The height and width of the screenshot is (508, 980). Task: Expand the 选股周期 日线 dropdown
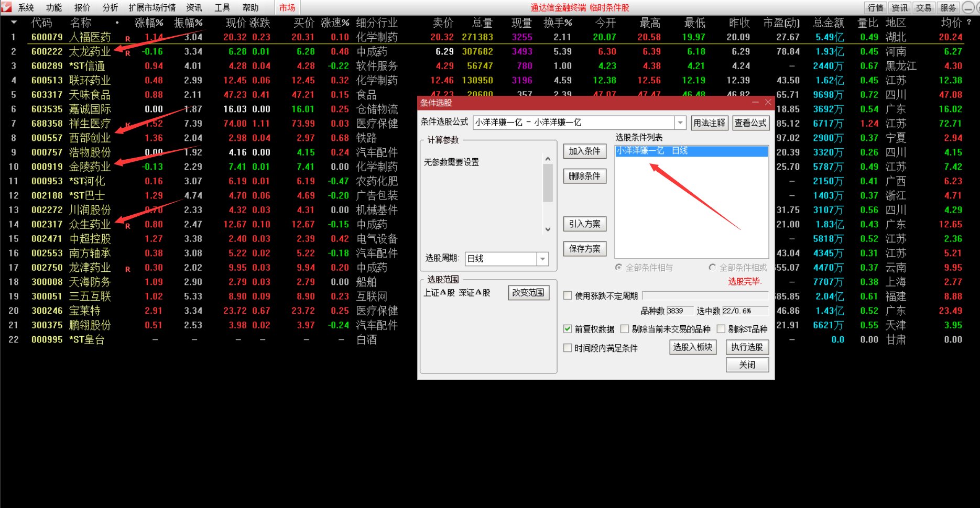[x=542, y=259]
